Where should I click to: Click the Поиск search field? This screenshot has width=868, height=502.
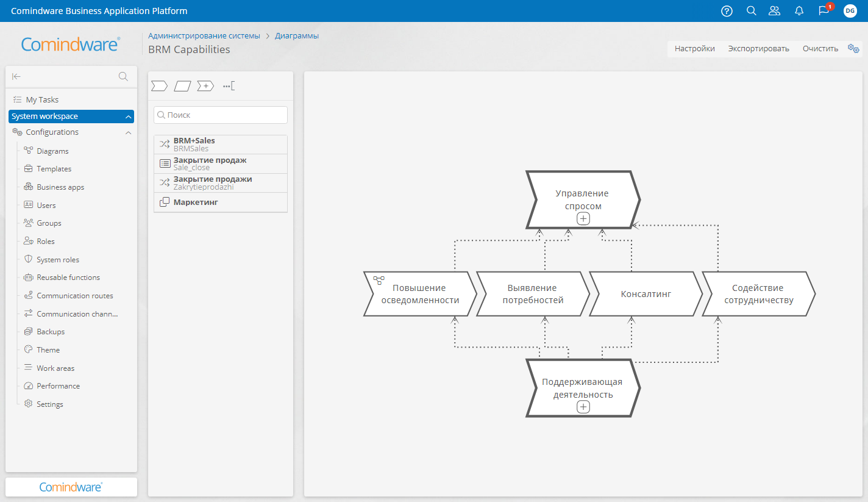pos(221,115)
